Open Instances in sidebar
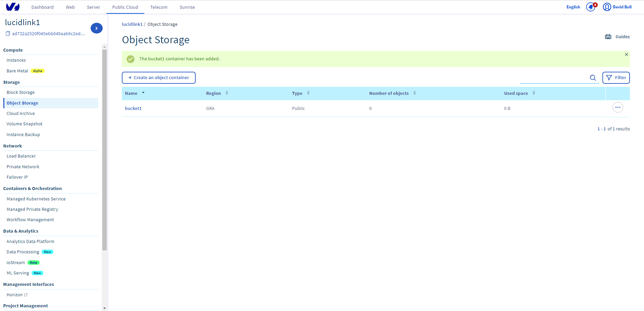Image resolution: width=644 pixels, height=311 pixels. 16,60
